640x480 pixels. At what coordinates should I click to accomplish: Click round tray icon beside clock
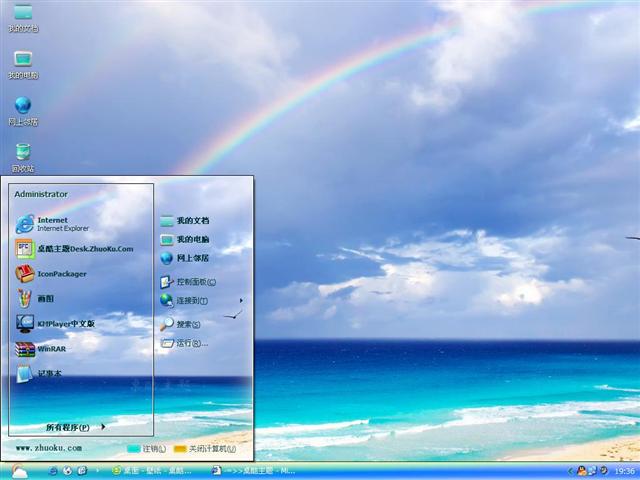click(603, 471)
